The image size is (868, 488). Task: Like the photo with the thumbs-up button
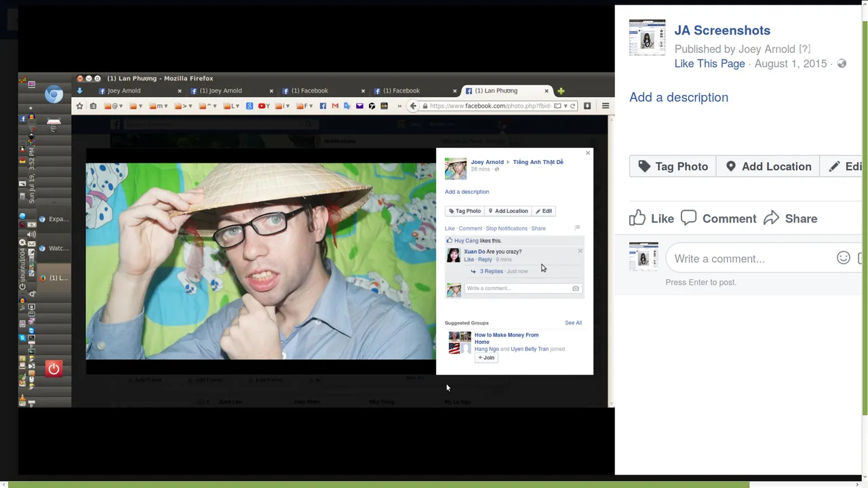652,218
